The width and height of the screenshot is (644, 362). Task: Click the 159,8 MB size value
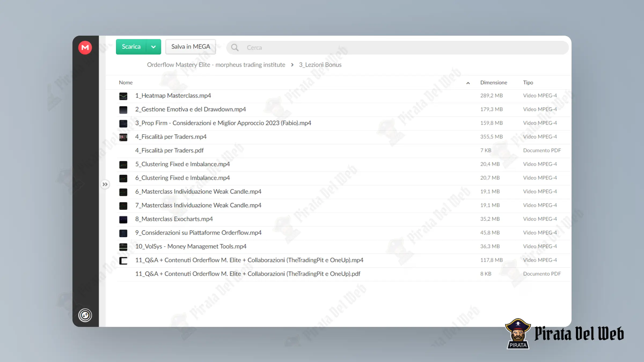click(492, 123)
